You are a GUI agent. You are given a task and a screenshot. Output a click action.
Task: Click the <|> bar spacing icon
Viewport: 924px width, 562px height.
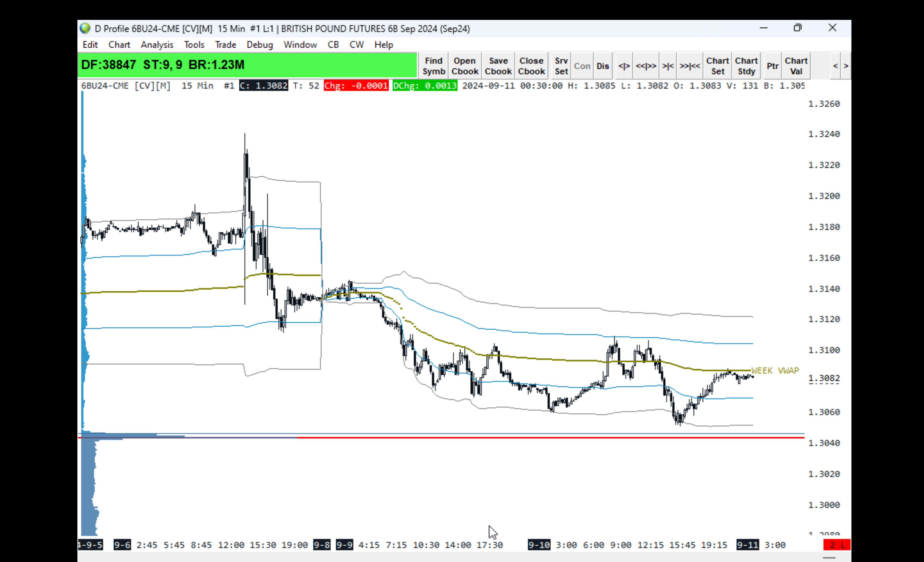[624, 66]
